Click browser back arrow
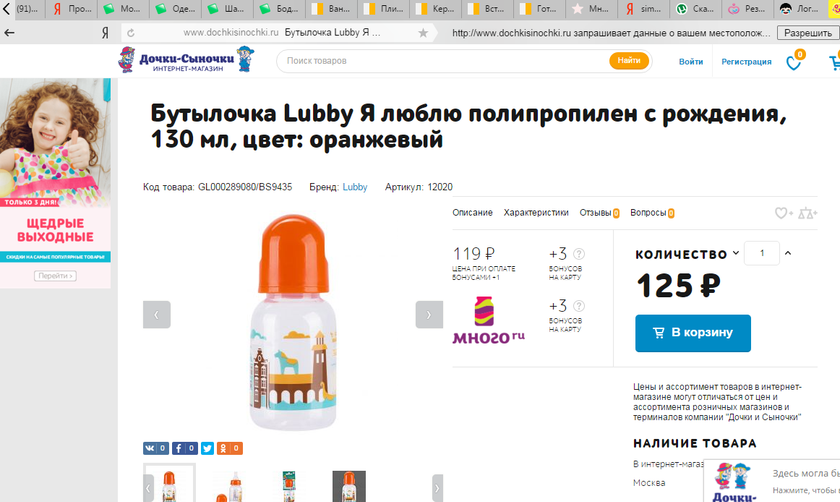This screenshot has height=502, width=840. pyautogui.click(x=10, y=33)
